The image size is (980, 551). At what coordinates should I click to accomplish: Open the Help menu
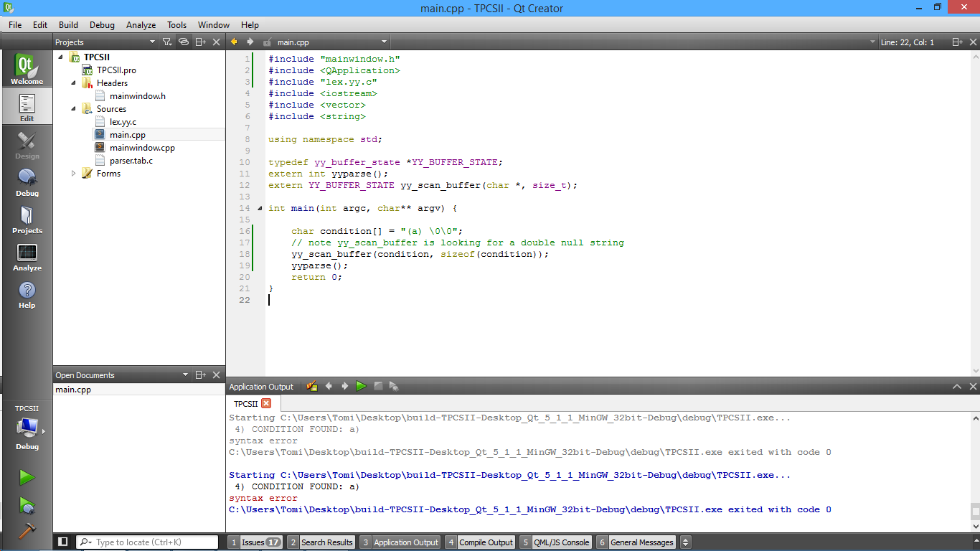tap(250, 24)
